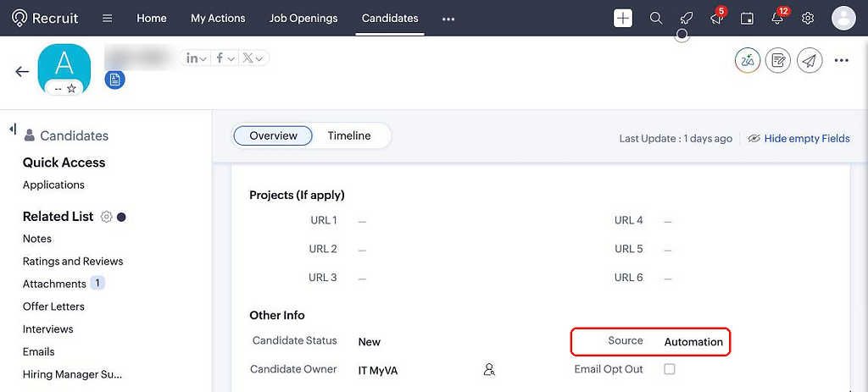Switch to the Timeline tab

(349, 136)
